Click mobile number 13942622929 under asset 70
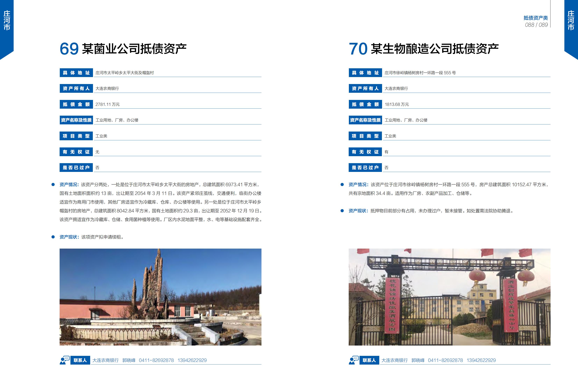The height and width of the screenshot is (392, 578). [481, 360]
